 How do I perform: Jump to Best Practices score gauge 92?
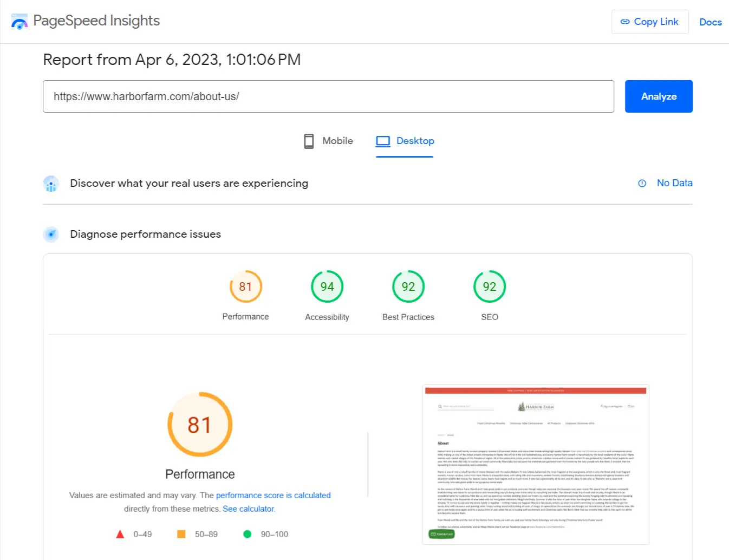coord(408,286)
